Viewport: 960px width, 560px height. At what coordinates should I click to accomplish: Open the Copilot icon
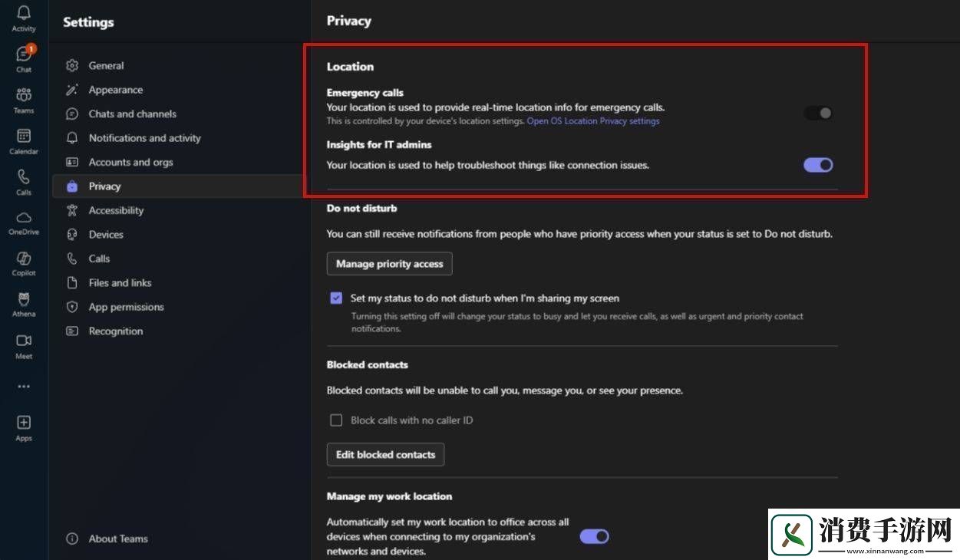[x=24, y=259]
